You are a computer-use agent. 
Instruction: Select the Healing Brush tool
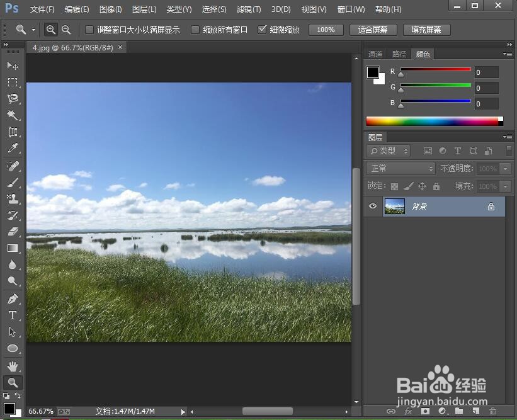pyautogui.click(x=13, y=166)
